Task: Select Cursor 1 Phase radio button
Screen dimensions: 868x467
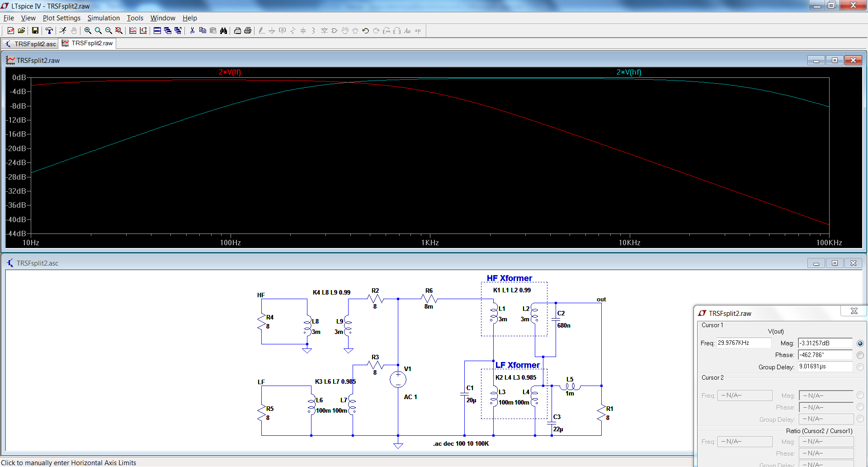Action: tap(860, 355)
